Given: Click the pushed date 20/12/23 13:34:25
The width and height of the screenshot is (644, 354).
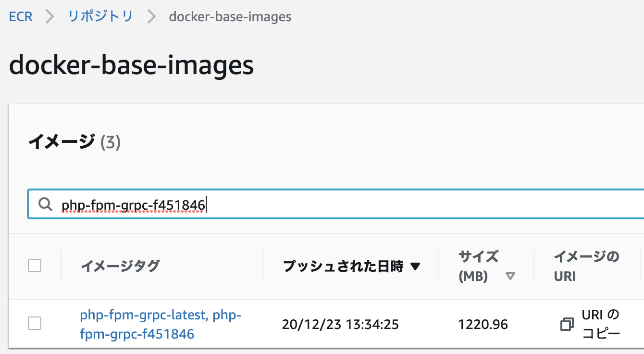Looking at the screenshot, I should tap(340, 325).
